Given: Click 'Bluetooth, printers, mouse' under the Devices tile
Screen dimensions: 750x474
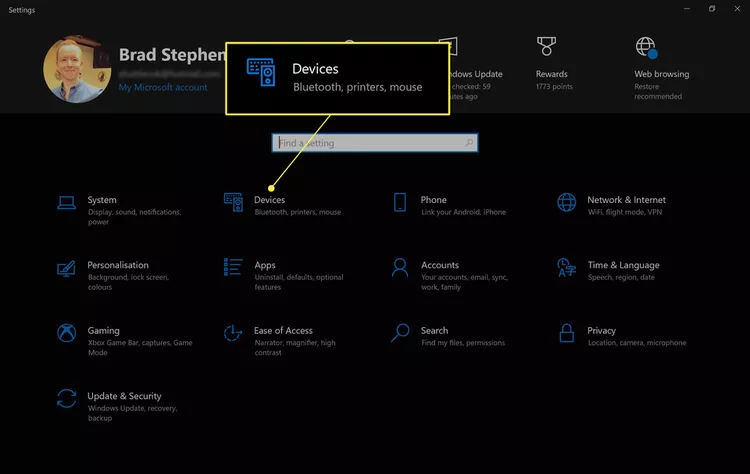Looking at the screenshot, I should tap(298, 212).
